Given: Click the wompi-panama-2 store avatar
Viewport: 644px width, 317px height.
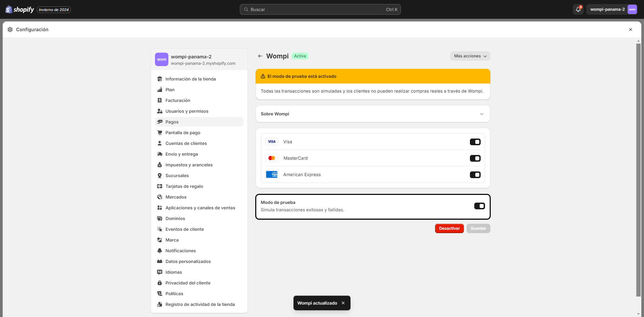Looking at the screenshot, I should point(632,9).
